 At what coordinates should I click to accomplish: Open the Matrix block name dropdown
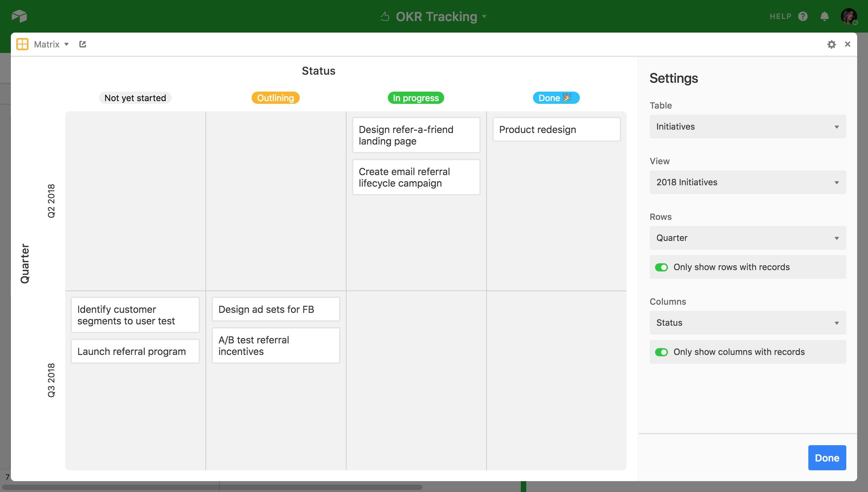(x=66, y=44)
